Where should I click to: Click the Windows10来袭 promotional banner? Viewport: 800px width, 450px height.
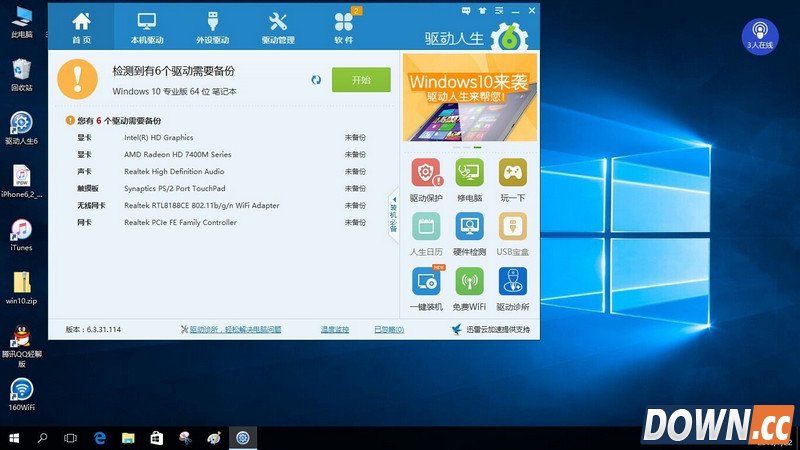pyautogui.click(x=469, y=98)
